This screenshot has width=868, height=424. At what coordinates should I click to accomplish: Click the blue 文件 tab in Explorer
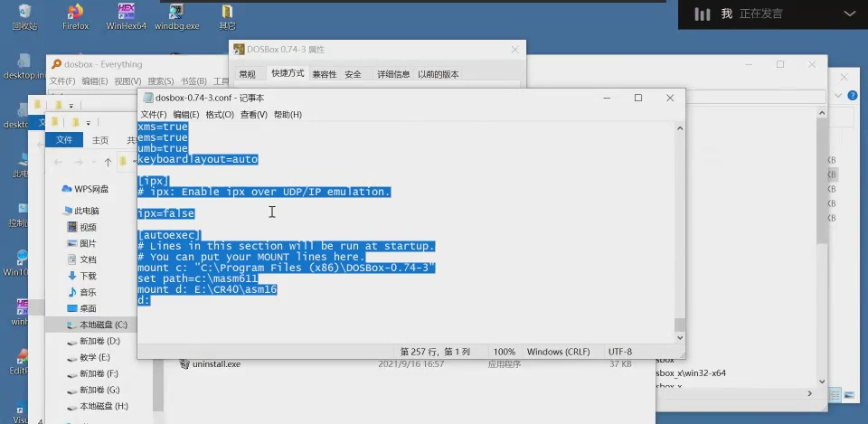point(64,140)
